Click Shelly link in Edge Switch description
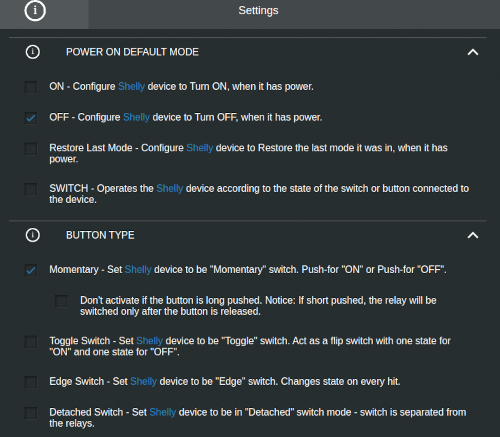The width and height of the screenshot is (500, 437). [143, 381]
